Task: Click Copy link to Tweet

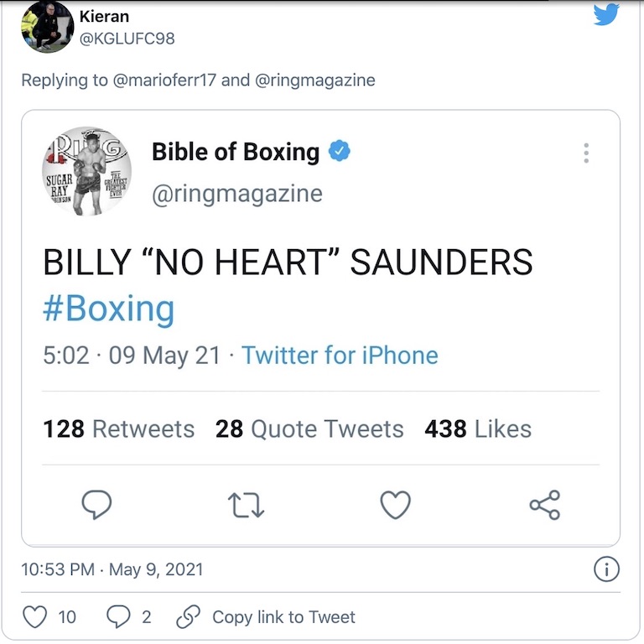Action: click(283, 617)
